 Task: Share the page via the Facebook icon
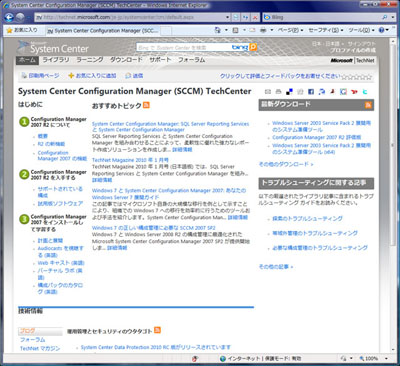311,92
